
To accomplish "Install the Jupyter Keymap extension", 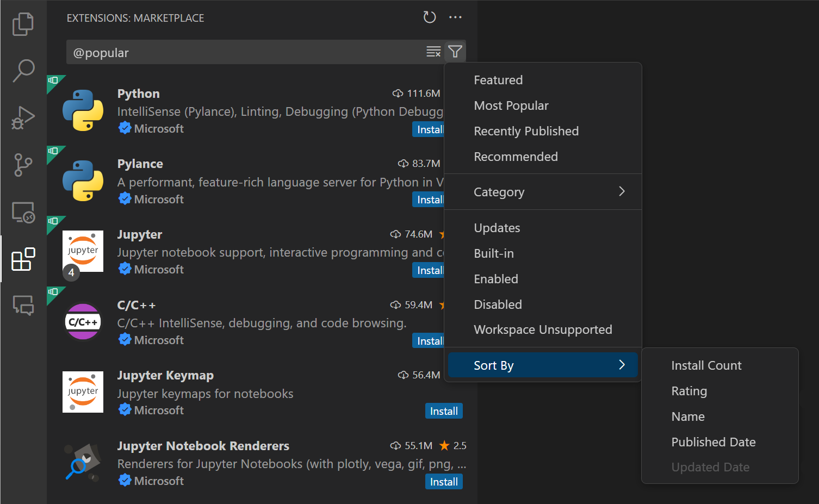I will pyautogui.click(x=444, y=411).
